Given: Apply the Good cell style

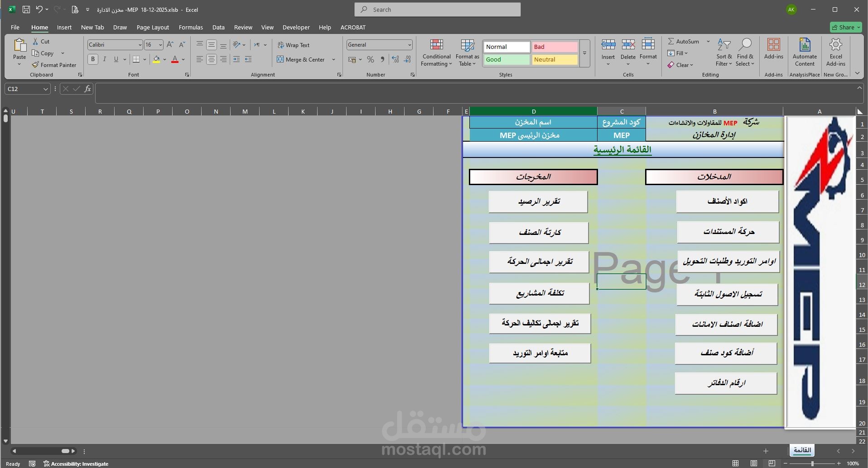Looking at the screenshot, I should pyautogui.click(x=506, y=60).
